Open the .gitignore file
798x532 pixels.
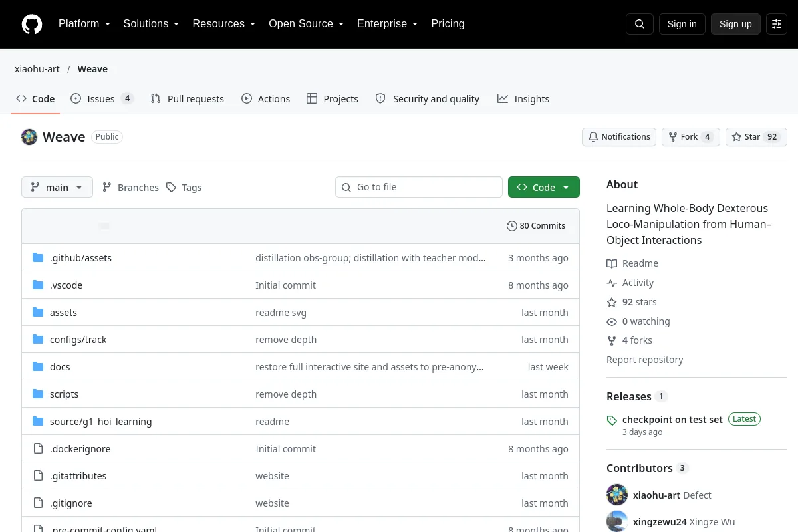[x=71, y=503]
